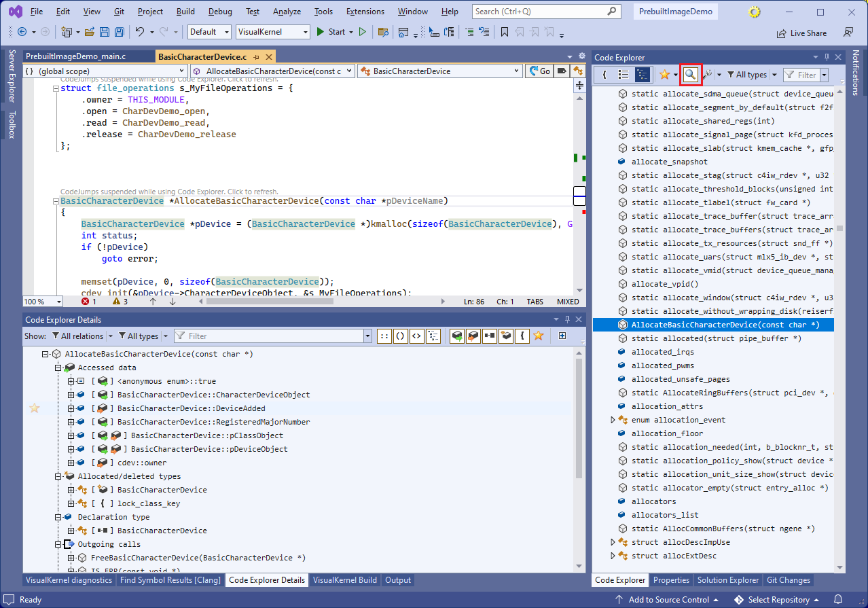
Task: Click the Go button in navigation bar
Action: click(540, 71)
